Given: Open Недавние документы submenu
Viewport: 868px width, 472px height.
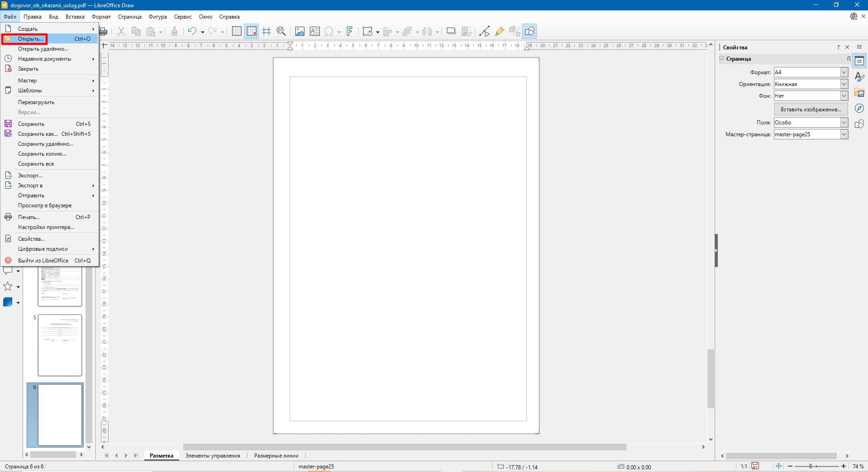Looking at the screenshot, I should [50, 59].
